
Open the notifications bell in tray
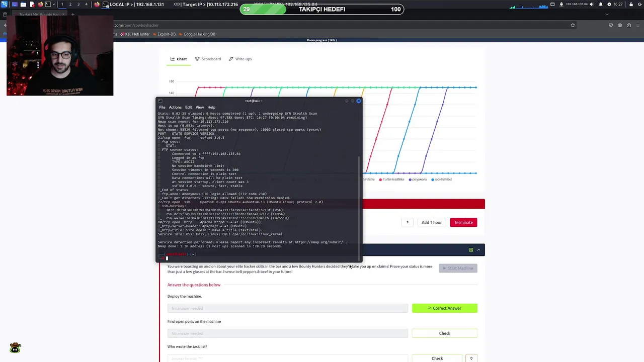click(x=601, y=5)
